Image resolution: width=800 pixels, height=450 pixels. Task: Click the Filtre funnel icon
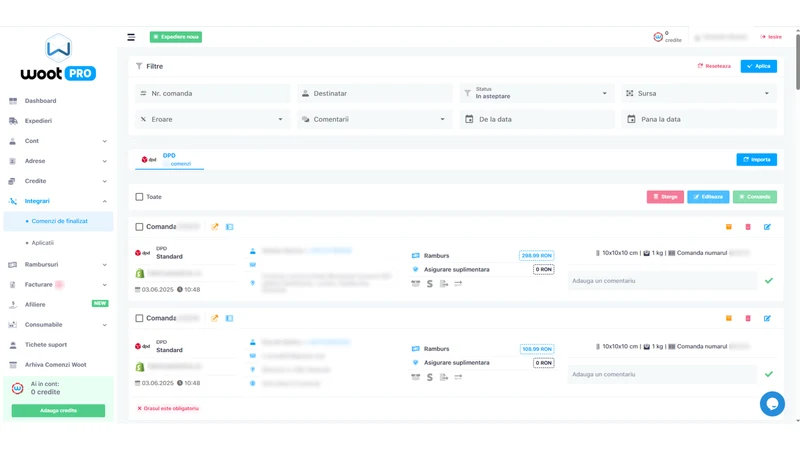click(139, 66)
